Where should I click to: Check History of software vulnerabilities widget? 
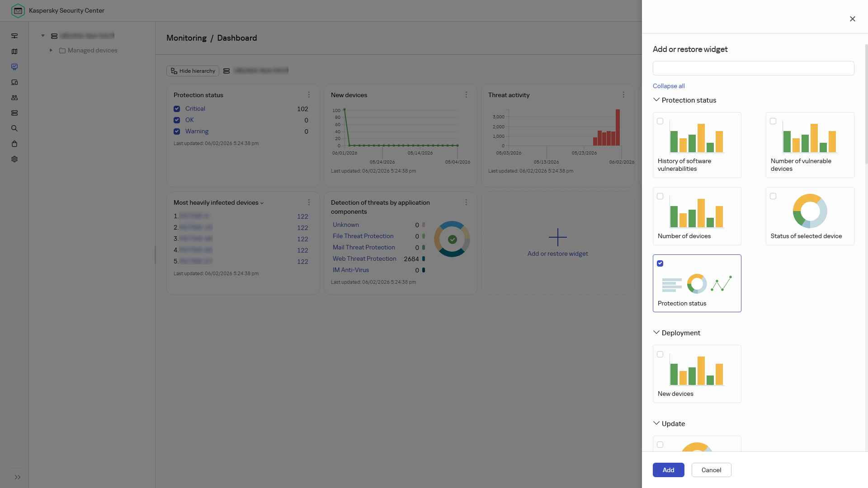[x=660, y=121]
